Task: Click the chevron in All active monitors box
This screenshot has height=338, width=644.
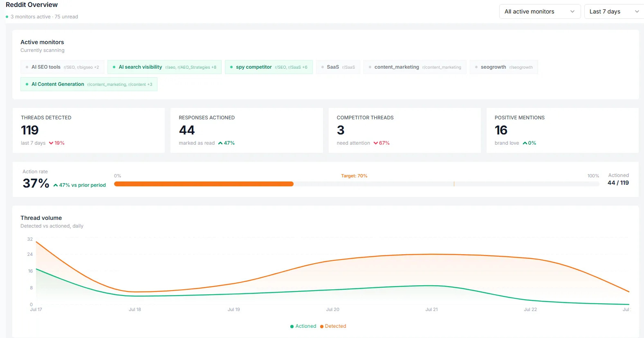Action: 572,11
